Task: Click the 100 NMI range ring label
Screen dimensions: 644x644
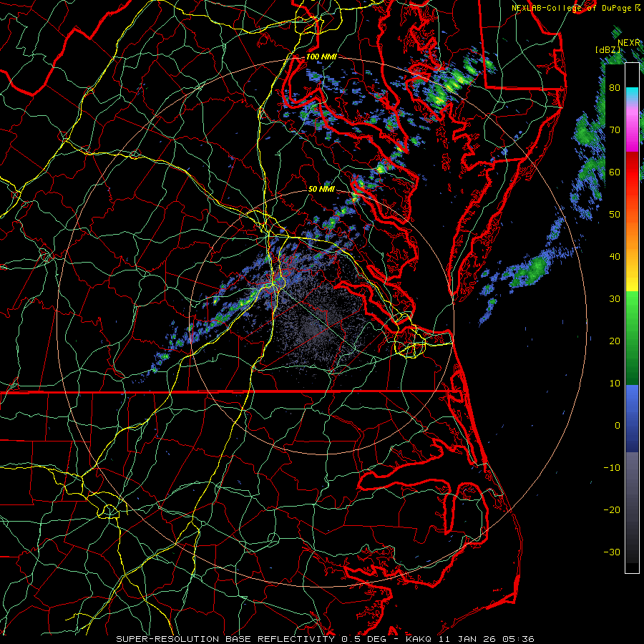Action: coord(321,57)
